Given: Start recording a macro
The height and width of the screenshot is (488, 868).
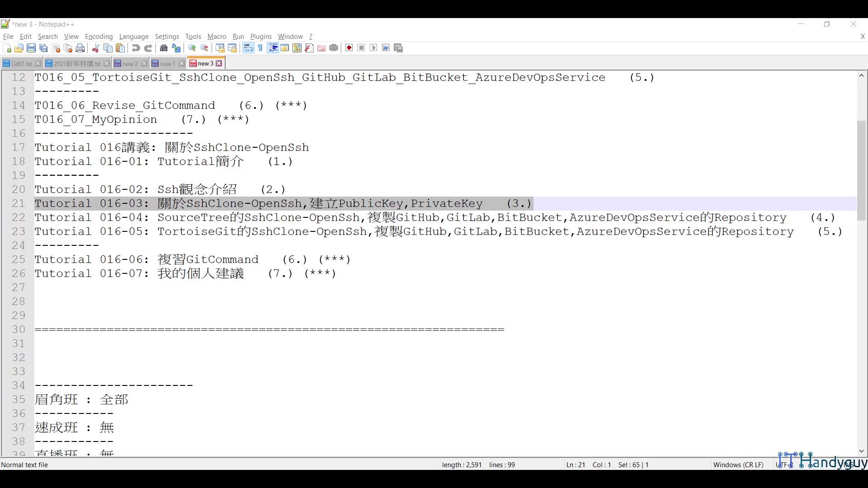Looking at the screenshot, I should 349,48.
